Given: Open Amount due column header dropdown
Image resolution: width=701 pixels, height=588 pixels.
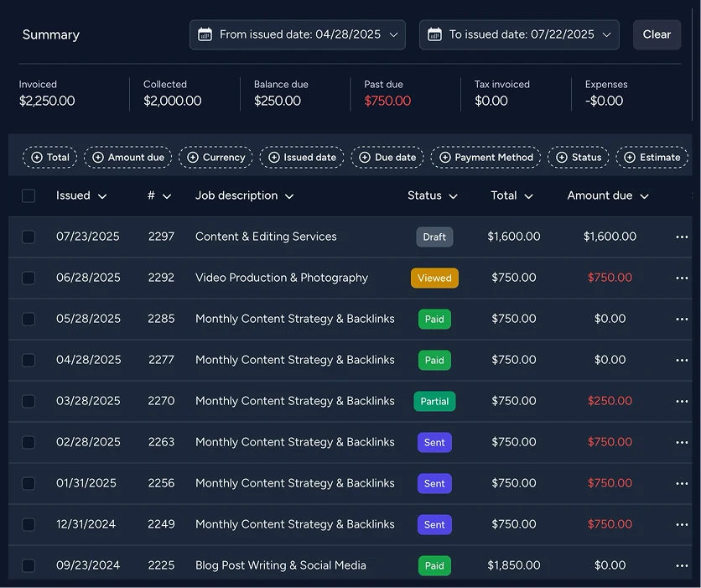Looking at the screenshot, I should [608, 195].
